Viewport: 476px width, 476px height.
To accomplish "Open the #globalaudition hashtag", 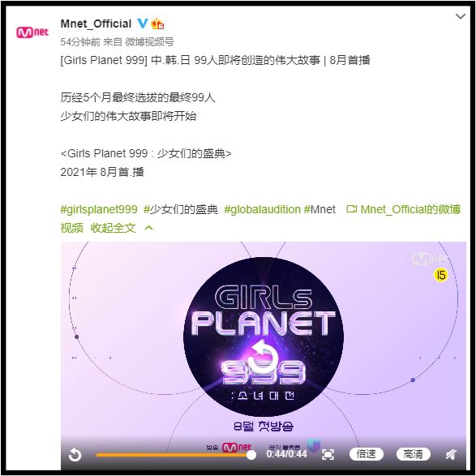I will click(x=262, y=209).
